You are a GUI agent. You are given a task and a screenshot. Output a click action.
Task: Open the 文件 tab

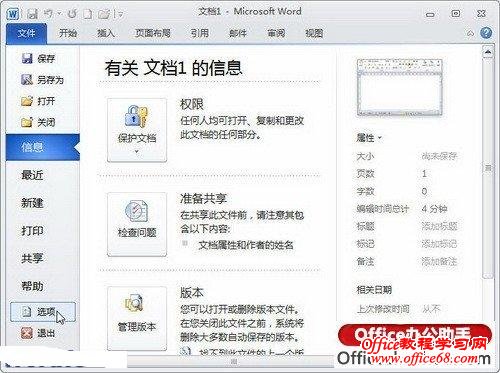coord(26,33)
